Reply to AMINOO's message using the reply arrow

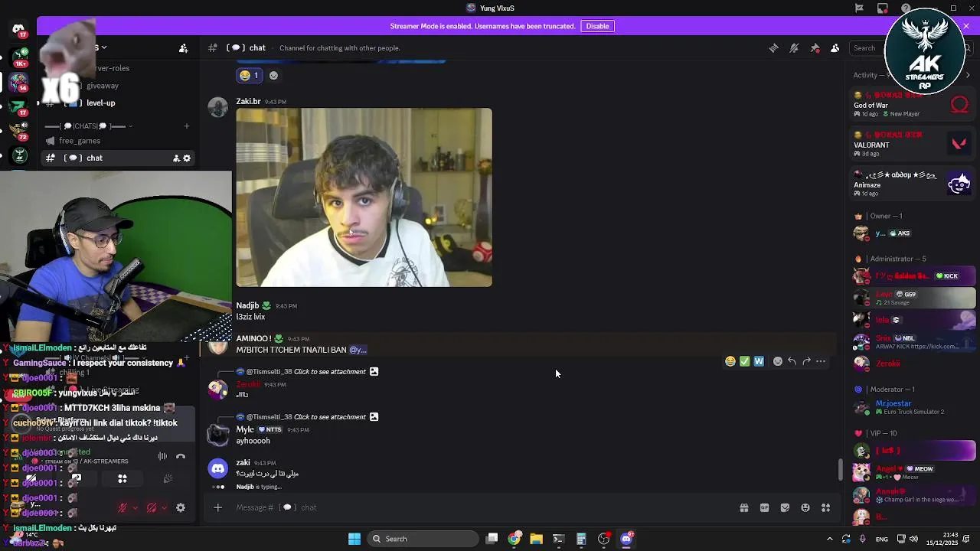point(792,361)
